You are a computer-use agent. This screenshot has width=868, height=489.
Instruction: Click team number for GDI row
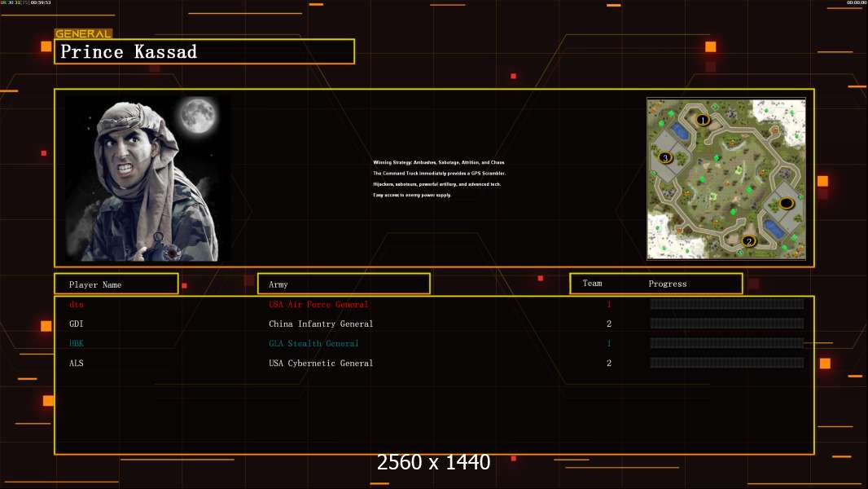point(609,324)
